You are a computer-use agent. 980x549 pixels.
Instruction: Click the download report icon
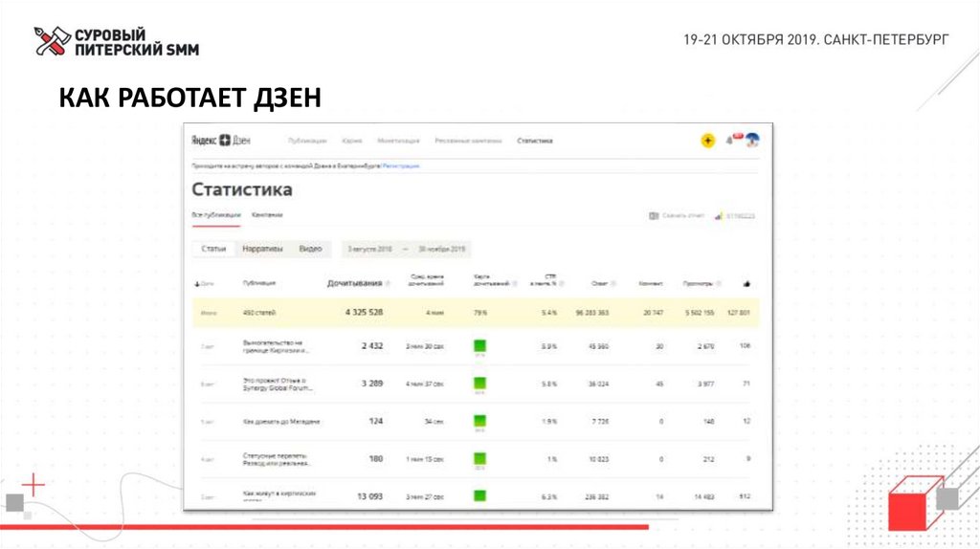point(654,216)
